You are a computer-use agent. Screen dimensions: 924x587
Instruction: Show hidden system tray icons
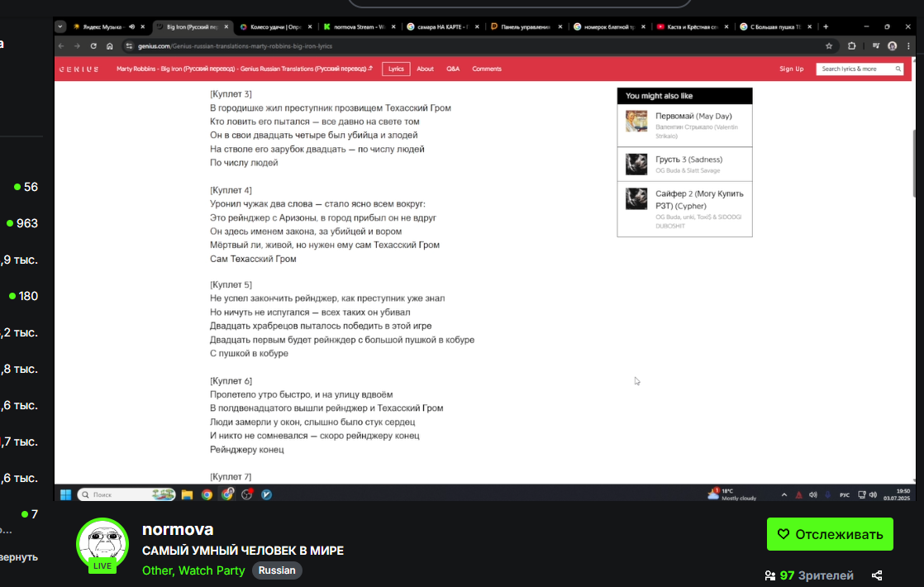783,495
